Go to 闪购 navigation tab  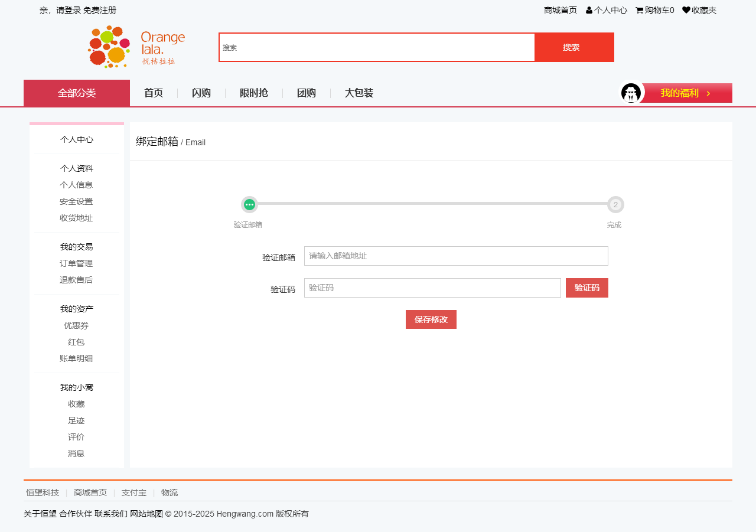(201, 93)
